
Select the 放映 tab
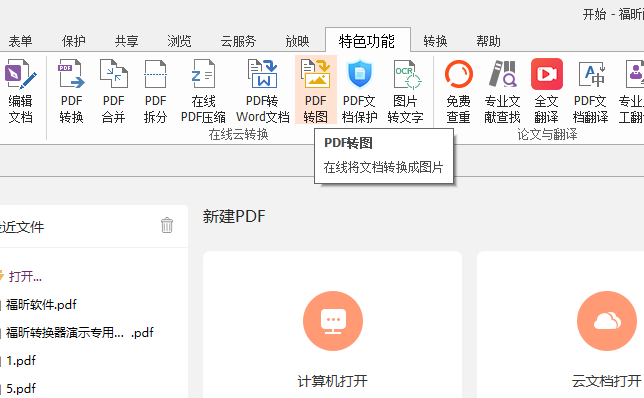(x=297, y=41)
